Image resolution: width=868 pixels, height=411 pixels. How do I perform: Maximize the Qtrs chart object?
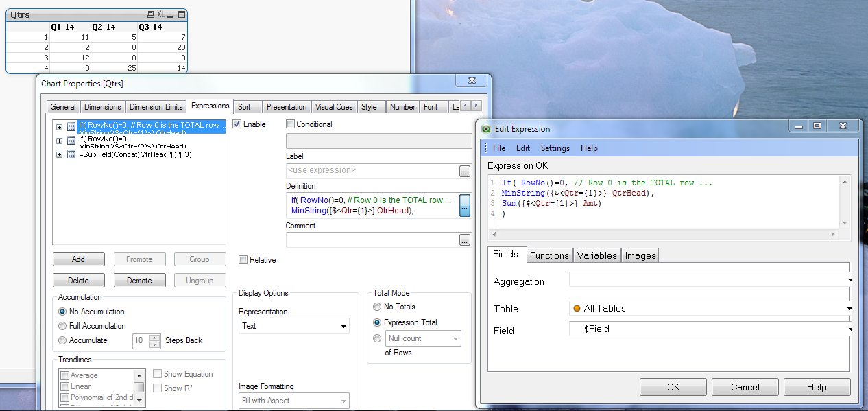pos(182,14)
